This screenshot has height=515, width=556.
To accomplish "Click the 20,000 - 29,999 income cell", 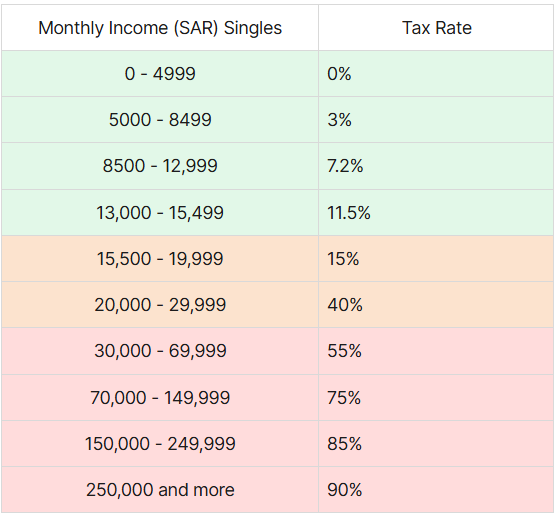I will click(160, 305).
